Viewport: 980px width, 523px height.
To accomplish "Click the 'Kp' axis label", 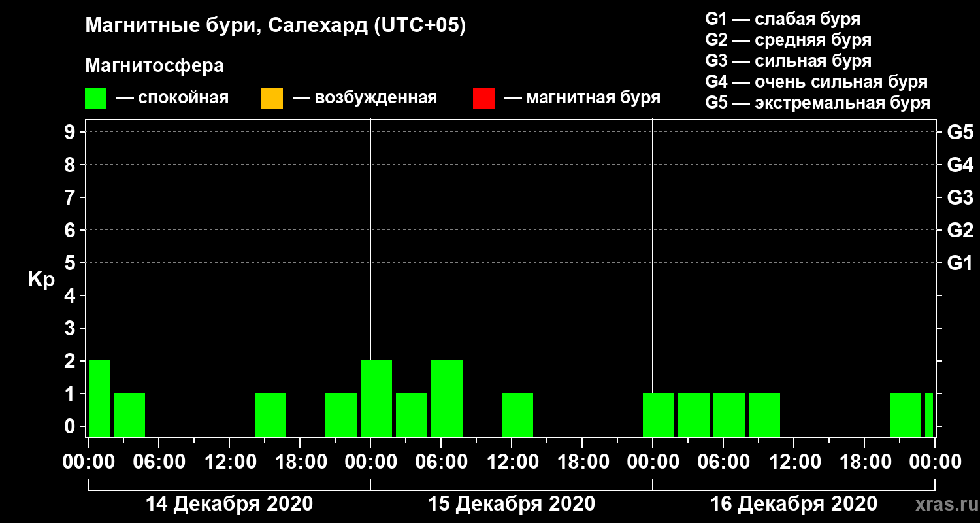I will [41, 279].
